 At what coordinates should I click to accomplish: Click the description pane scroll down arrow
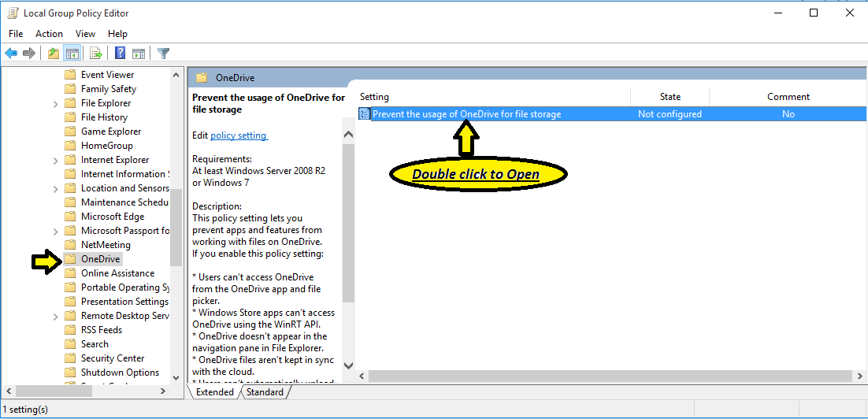click(348, 365)
